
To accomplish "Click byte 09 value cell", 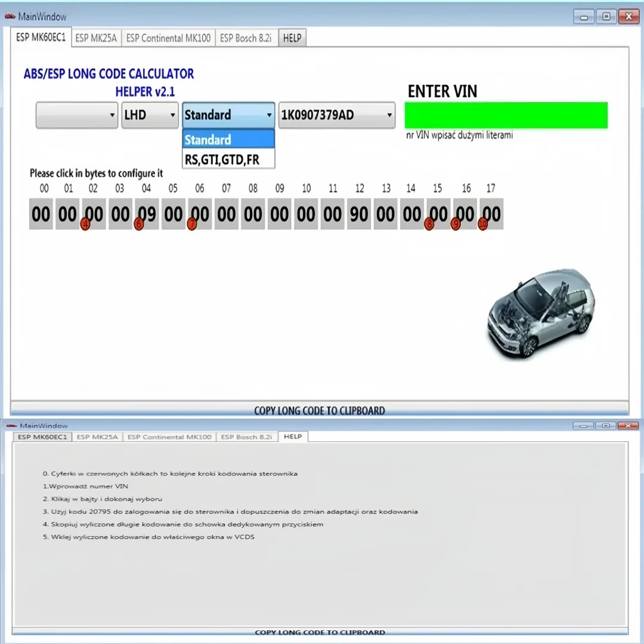I will tap(279, 214).
